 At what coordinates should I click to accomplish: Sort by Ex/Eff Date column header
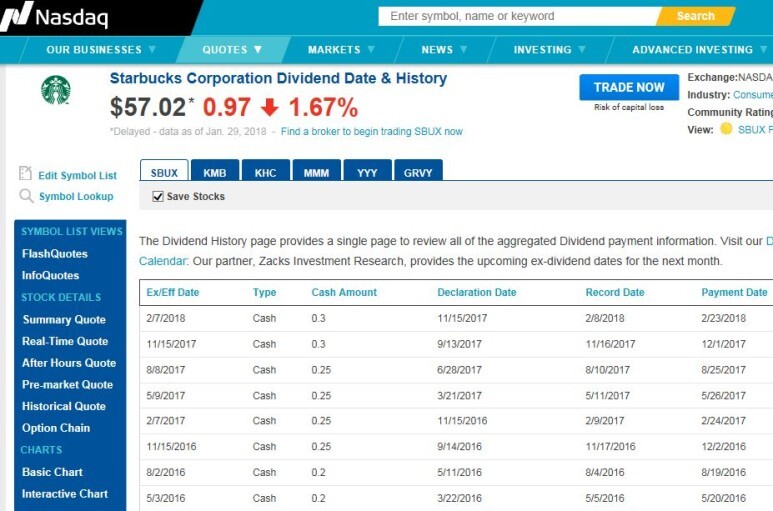(173, 292)
